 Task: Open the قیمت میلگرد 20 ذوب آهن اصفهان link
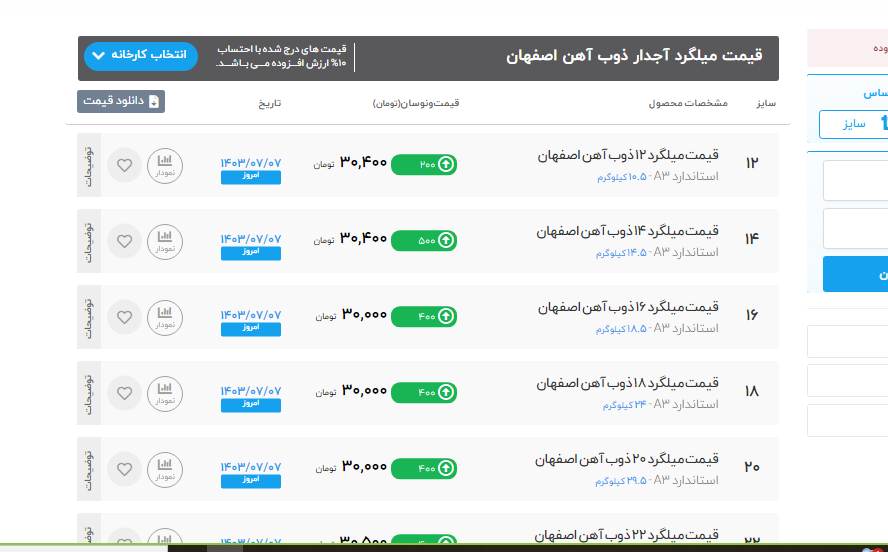coord(628,460)
